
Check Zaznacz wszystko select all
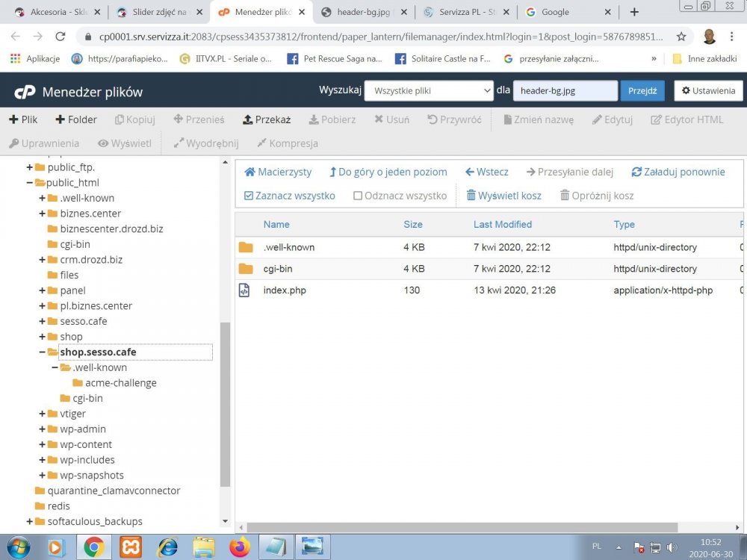pos(290,196)
